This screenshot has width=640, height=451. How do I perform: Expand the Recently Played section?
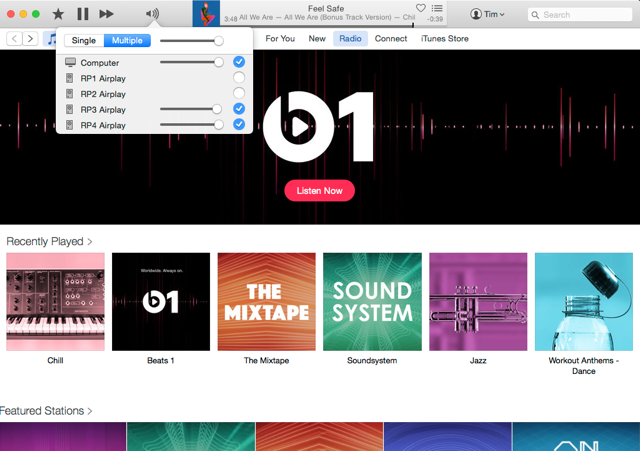pyautogui.click(x=49, y=242)
